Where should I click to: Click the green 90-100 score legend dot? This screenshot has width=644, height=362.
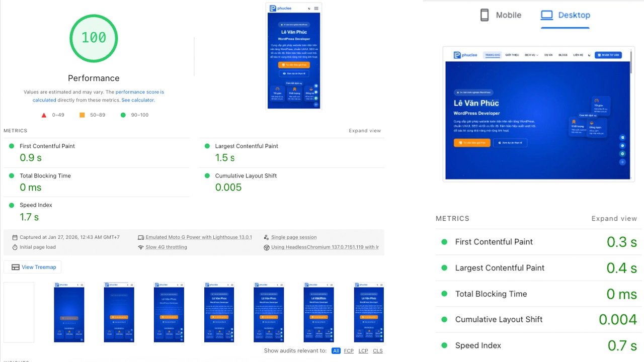[x=123, y=115]
